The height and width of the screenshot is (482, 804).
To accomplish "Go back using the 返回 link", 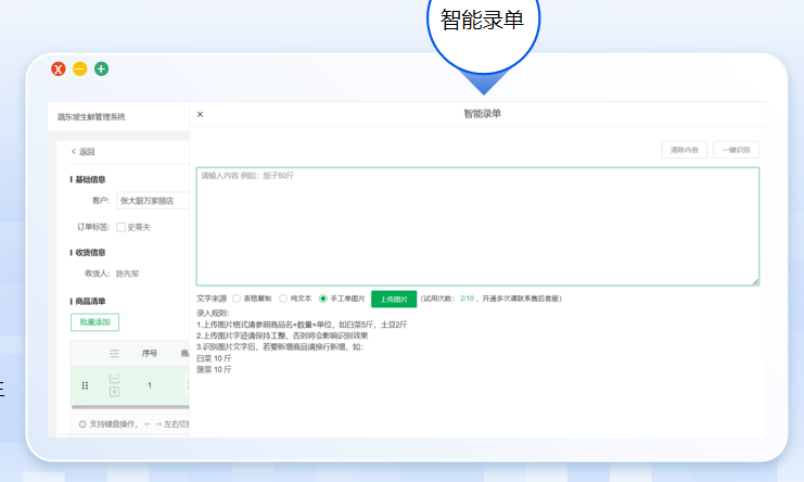I will point(83,152).
